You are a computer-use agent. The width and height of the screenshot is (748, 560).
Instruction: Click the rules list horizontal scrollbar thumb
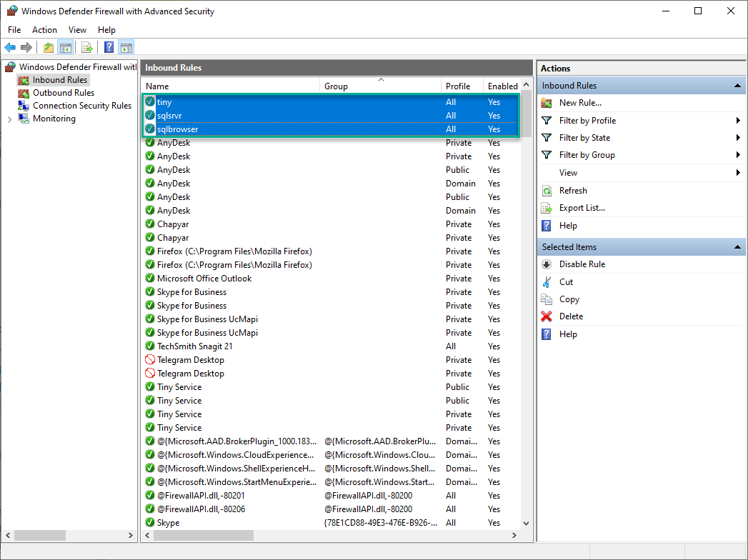click(204, 535)
